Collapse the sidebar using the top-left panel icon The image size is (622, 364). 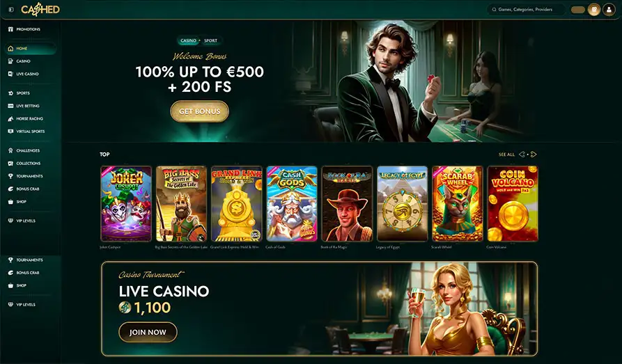point(11,10)
